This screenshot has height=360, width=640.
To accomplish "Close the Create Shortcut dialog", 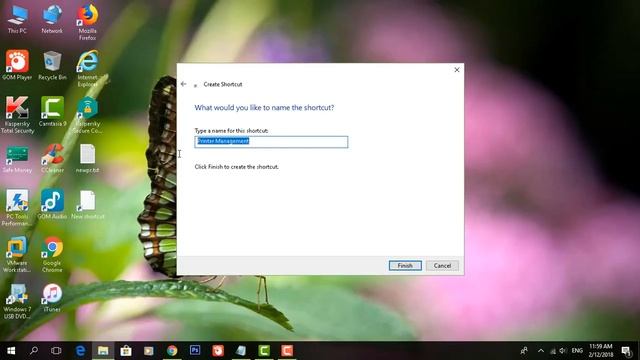I will pyautogui.click(x=457, y=70).
